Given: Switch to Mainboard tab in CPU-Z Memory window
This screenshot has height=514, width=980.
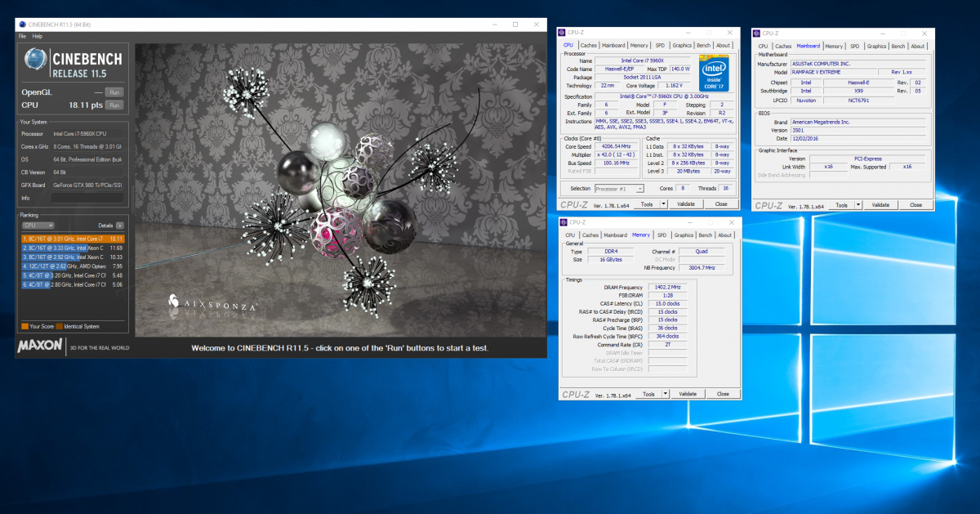Looking at the screenshot, I should coord(614,235).
